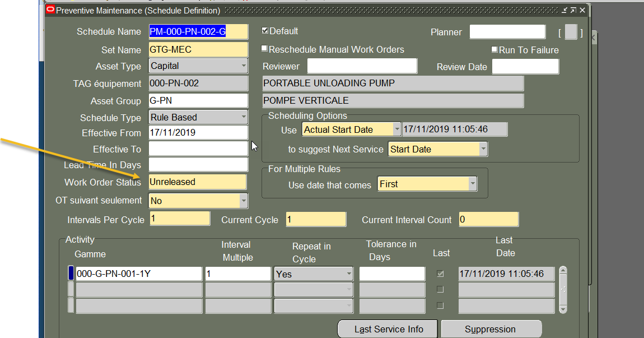Uncheck the Default checkbox
Screen dimensions: 644x338
coord(265,30)
